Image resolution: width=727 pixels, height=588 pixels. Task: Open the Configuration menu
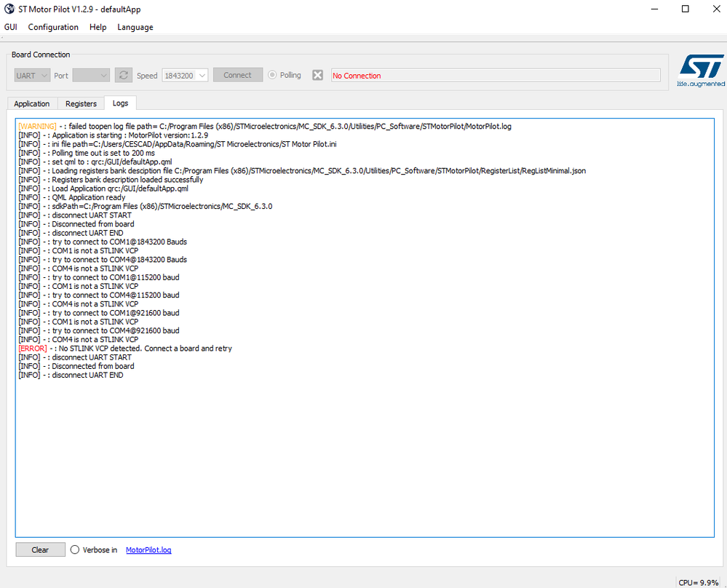[53, 27]
